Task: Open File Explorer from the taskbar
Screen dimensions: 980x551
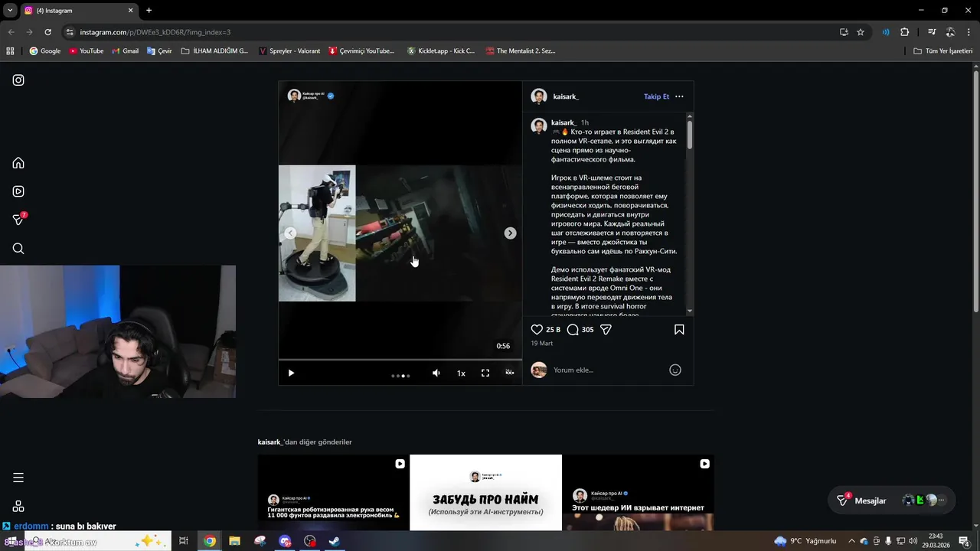Action: pyautogui.click(x=234, y=541)
